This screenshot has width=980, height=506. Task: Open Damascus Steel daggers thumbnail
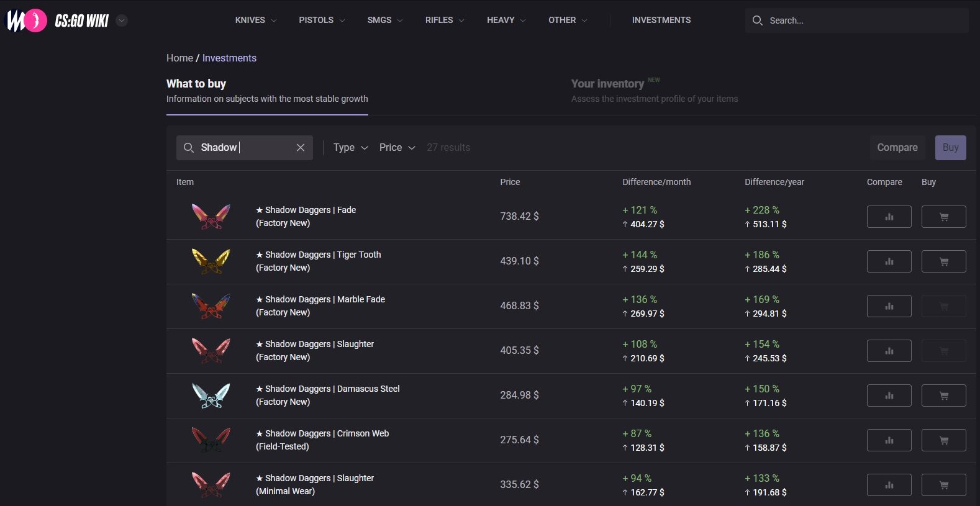click(211, 395)
